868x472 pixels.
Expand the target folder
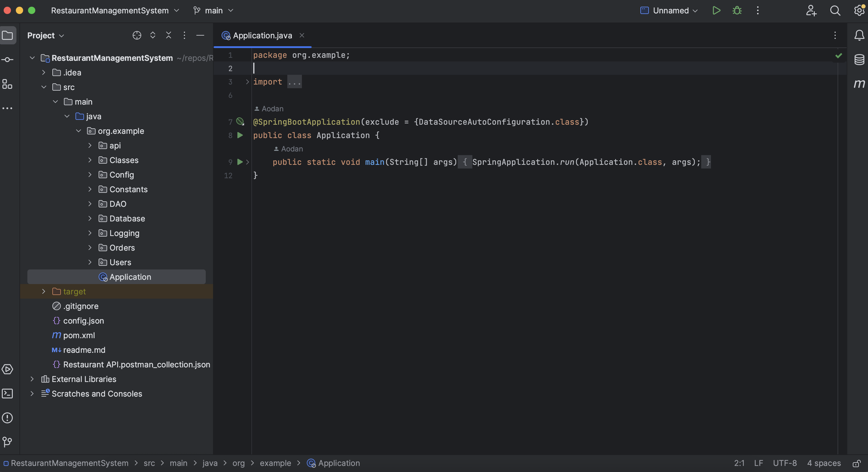click(44, 292)
